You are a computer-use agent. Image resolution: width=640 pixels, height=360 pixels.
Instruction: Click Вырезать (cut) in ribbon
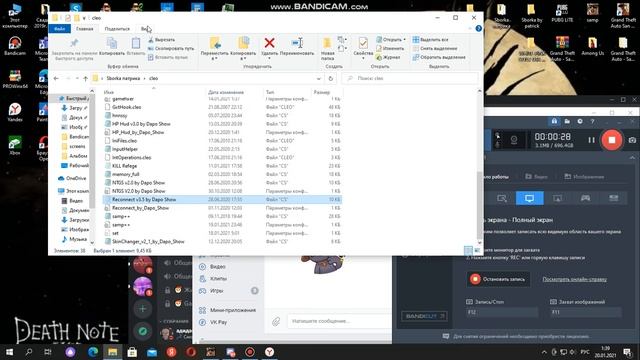(161, 40)
